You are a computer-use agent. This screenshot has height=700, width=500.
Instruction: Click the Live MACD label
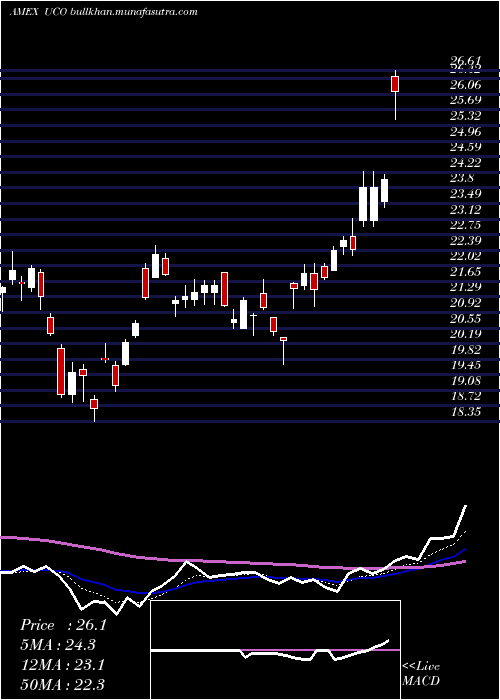421,673
